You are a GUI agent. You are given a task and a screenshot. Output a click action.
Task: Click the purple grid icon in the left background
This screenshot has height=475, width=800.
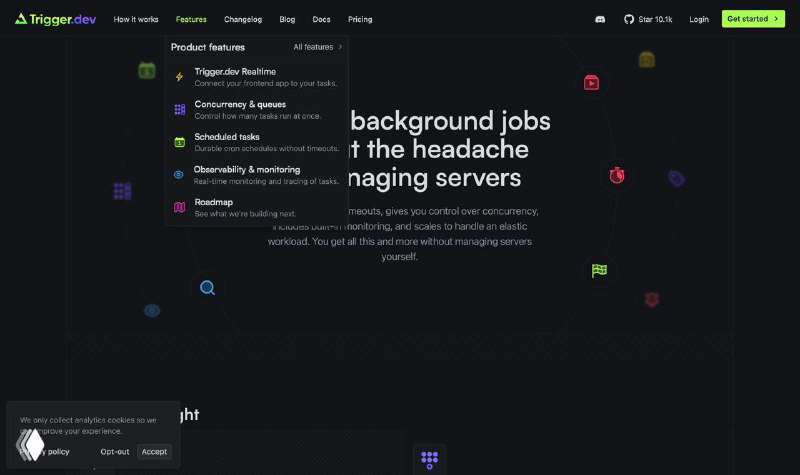point(122,191)
